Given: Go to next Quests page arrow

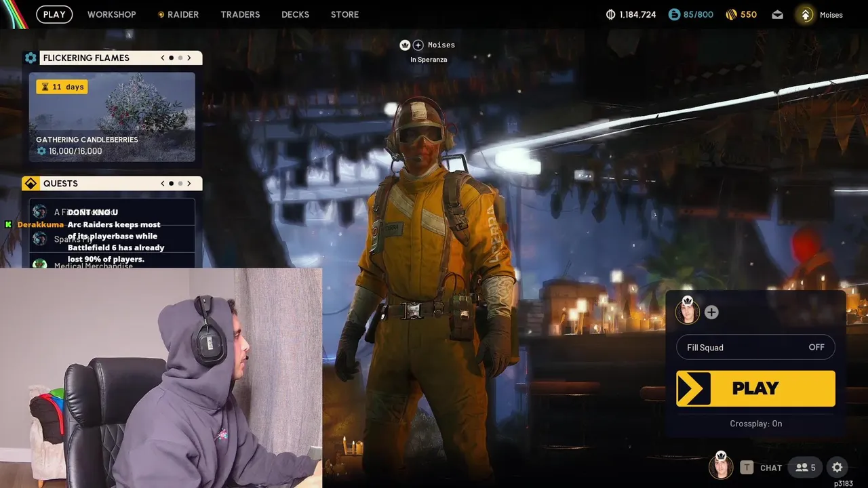Looking at the screenshot, I should coord(189,183).
